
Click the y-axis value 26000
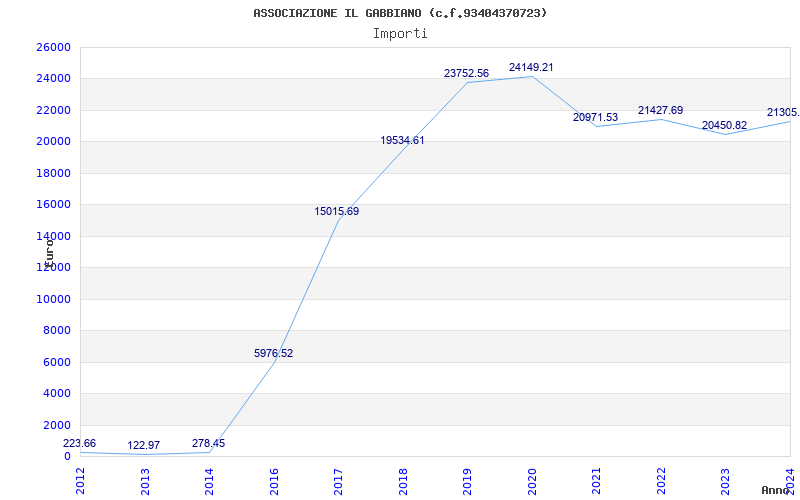[53, 47]
